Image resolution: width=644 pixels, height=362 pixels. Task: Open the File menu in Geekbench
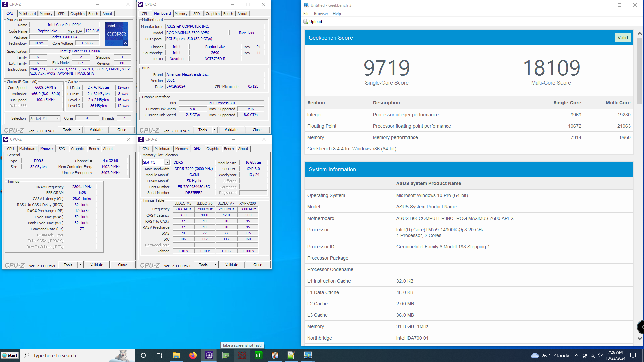click(306, 14)
